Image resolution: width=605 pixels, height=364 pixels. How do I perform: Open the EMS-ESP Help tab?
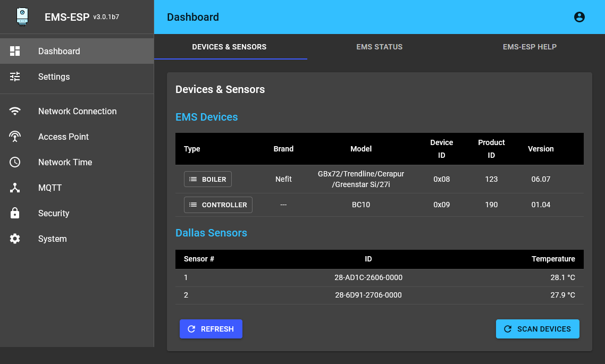tap(530, 47)
